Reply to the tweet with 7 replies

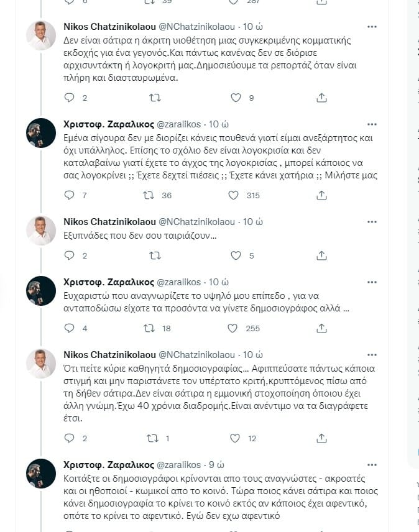69,195
